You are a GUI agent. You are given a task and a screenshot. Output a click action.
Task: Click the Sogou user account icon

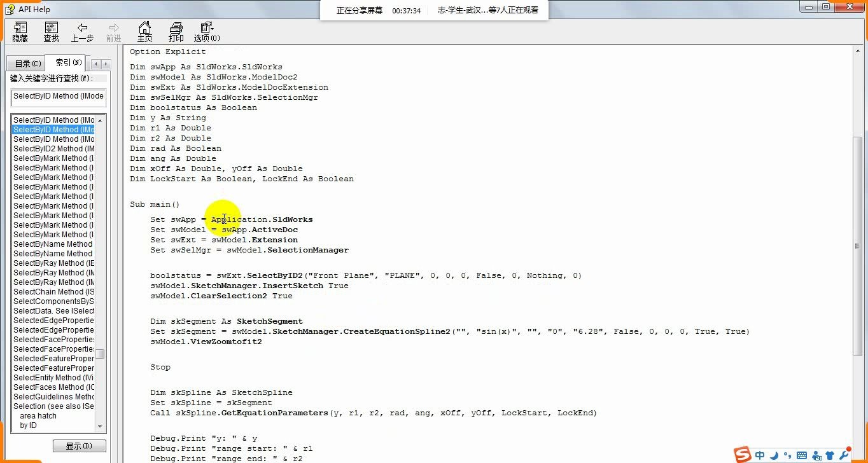point(816,455)
